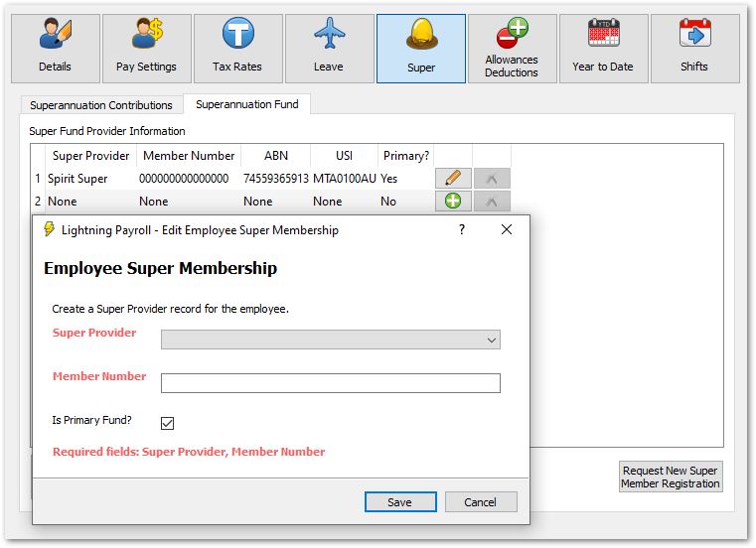Click the Primary? column header
Image resolution: width=756 pixels, height=548 pixels.
(x=406, y=156)
